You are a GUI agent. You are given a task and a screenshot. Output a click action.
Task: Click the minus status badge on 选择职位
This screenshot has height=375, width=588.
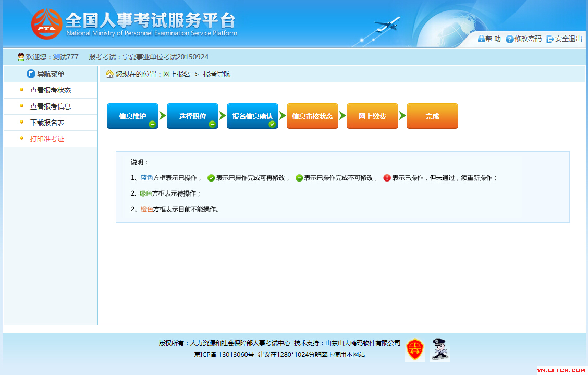point(212,124)
